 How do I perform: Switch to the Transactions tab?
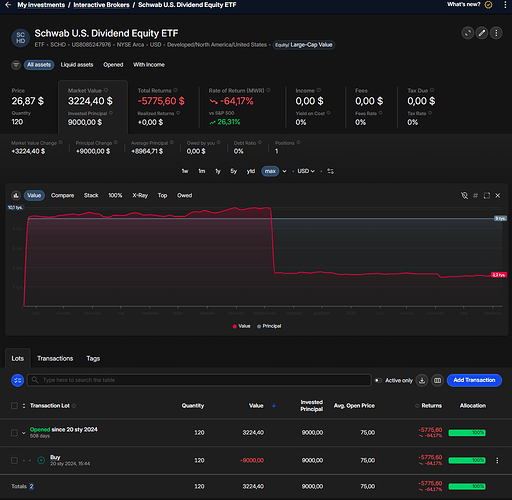coord(55,358)
